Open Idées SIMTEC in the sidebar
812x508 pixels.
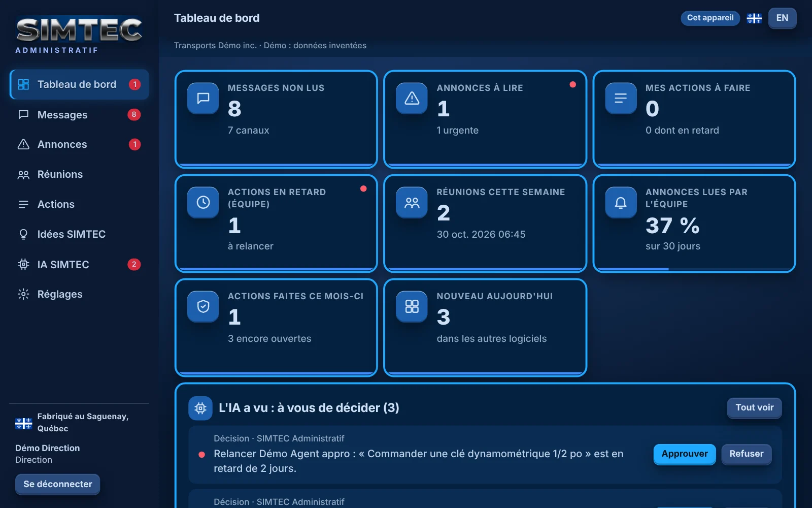click(79, 234)
